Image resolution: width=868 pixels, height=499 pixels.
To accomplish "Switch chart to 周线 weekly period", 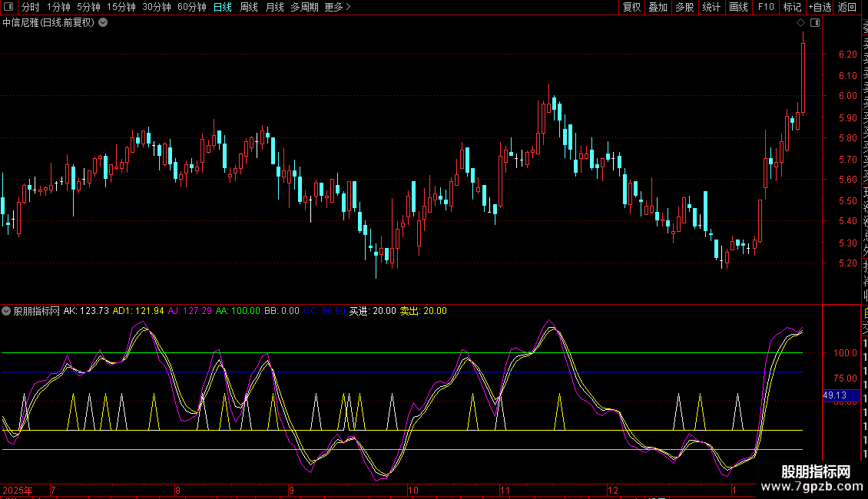I will click(249, 8).
